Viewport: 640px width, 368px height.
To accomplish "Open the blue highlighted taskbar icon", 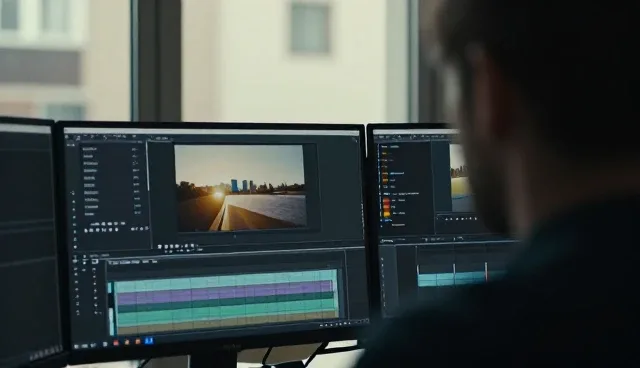I will tap(149, 340).
